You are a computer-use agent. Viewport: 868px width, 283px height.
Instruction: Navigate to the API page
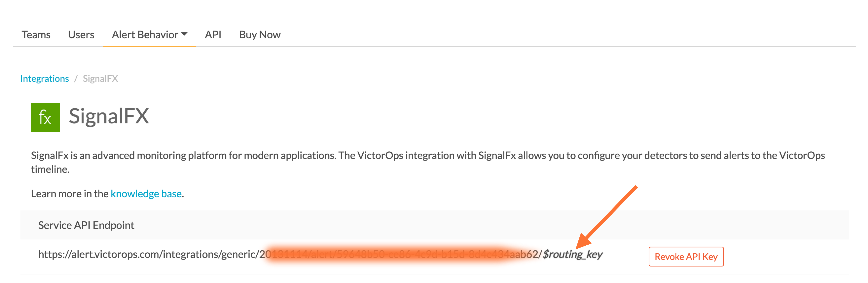(213, 34)
